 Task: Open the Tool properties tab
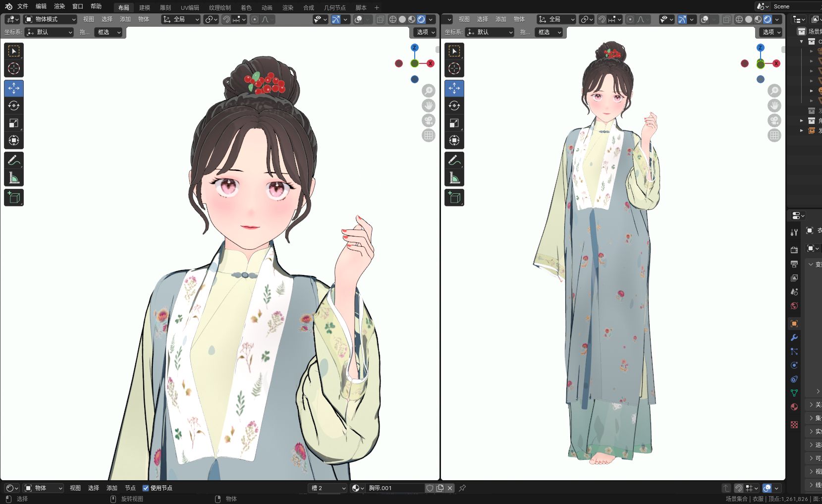coord(794,232)
